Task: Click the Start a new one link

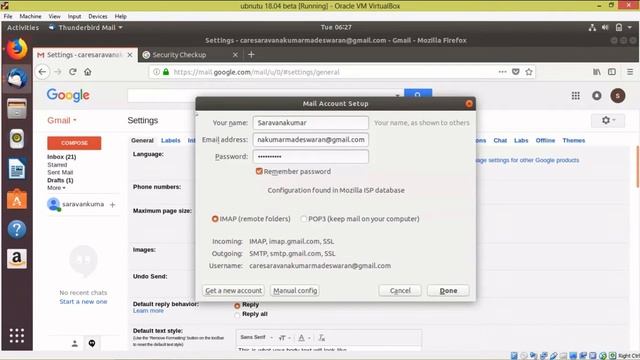Action: (83, 302)
